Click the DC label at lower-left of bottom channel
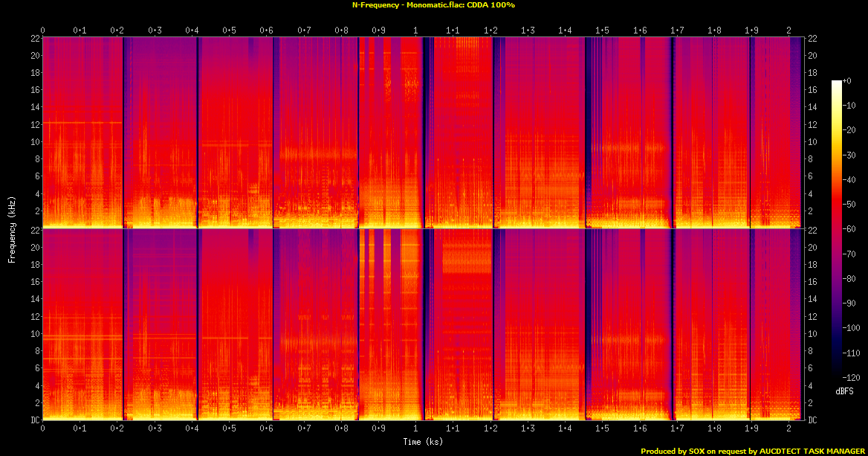 pyautogui.click(x=33, y=420)
